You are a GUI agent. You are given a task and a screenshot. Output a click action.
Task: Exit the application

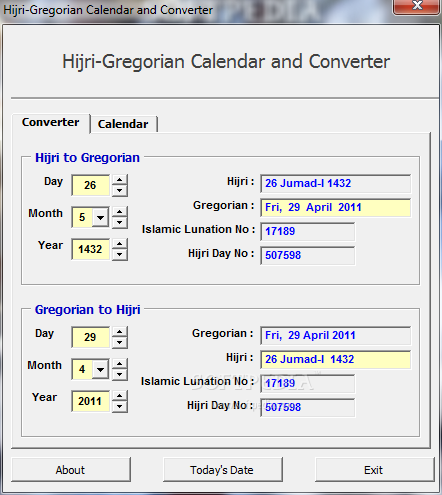[374, 470]
